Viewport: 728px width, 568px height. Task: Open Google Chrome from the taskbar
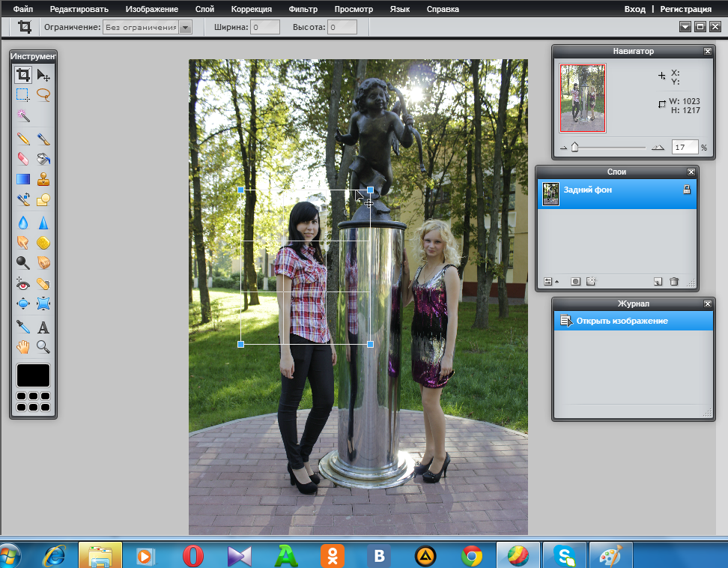[x=472, y=555]
